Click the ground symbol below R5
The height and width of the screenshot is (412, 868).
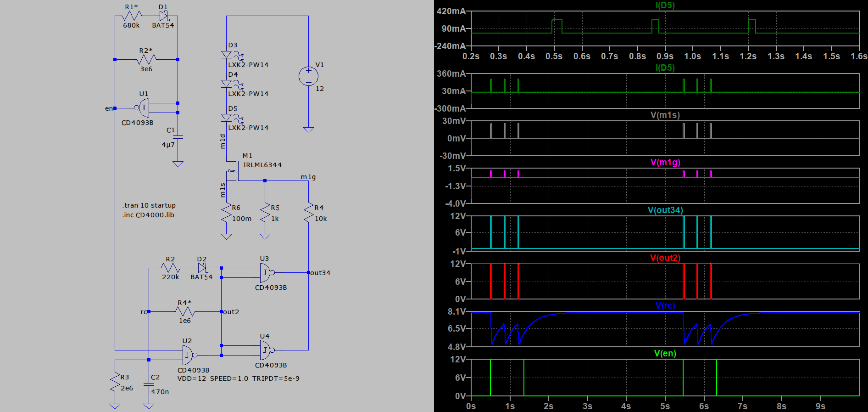265,237
